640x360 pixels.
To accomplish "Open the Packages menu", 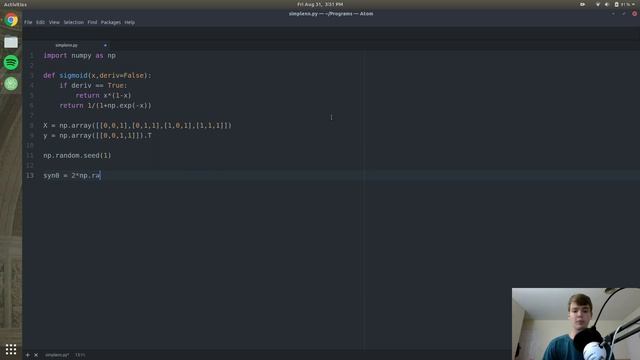I will [x=111, y=22].
